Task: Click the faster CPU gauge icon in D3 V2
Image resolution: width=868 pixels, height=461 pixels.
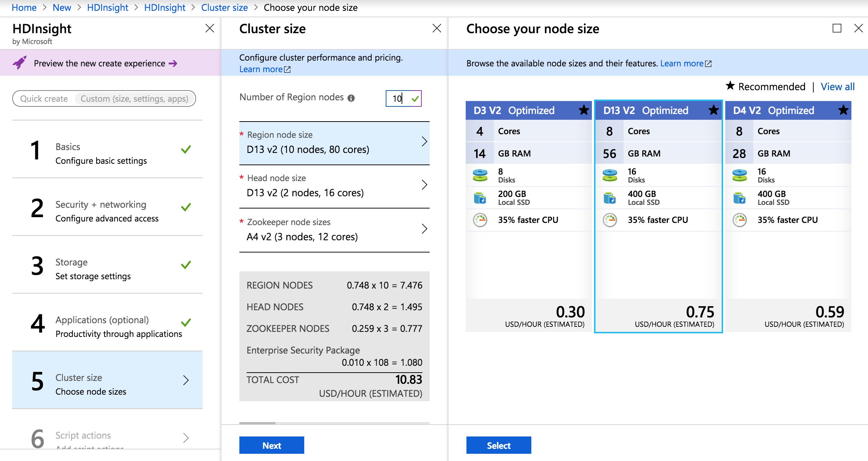Action: (480, 220)
